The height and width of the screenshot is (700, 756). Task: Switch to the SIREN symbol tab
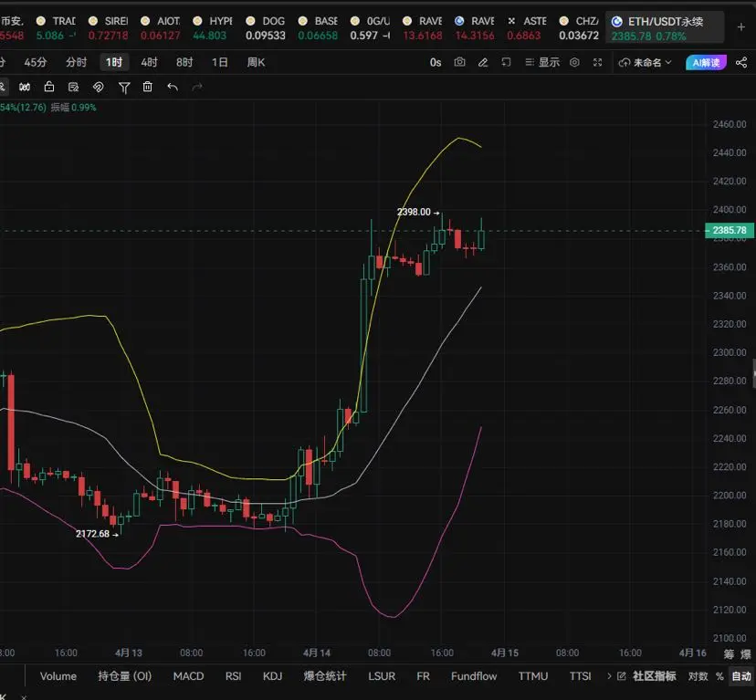click(108, 28)
